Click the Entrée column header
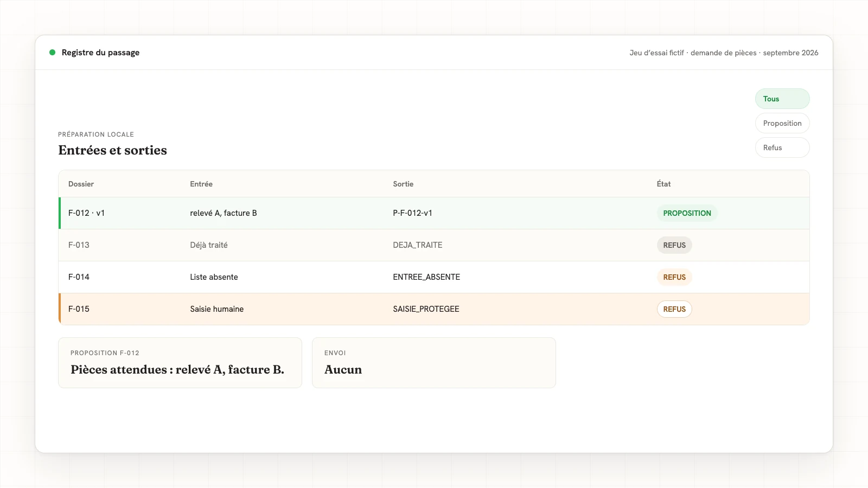 click(x=201, y=184)
